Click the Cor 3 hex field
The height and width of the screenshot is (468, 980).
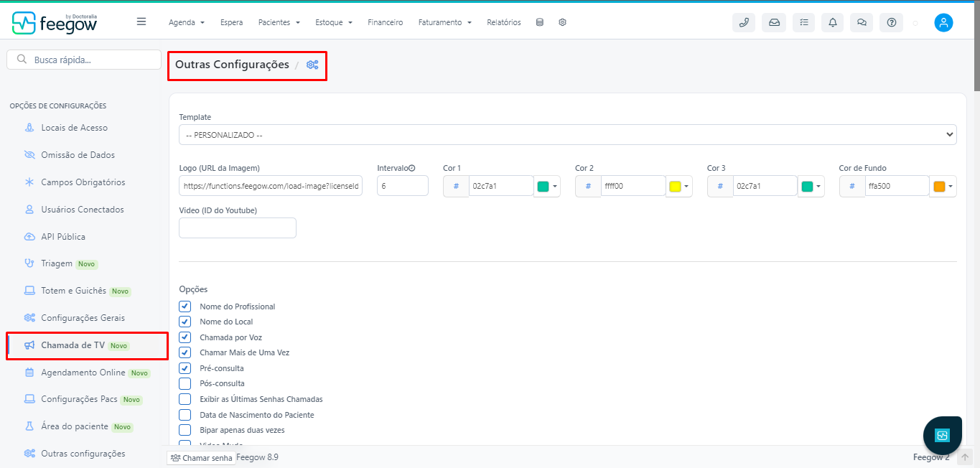point(765,187)
